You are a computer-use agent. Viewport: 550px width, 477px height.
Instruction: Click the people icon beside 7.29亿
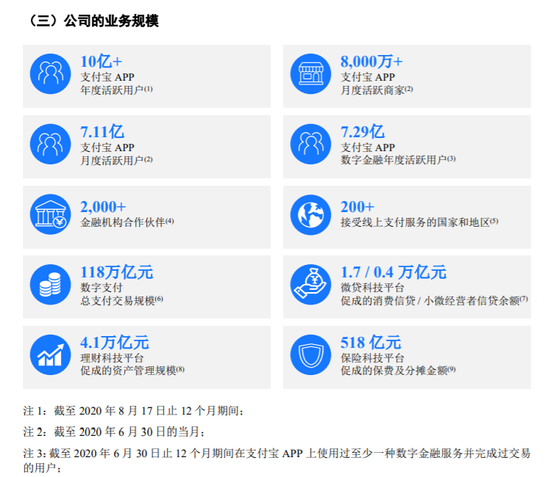pos(310,144)
